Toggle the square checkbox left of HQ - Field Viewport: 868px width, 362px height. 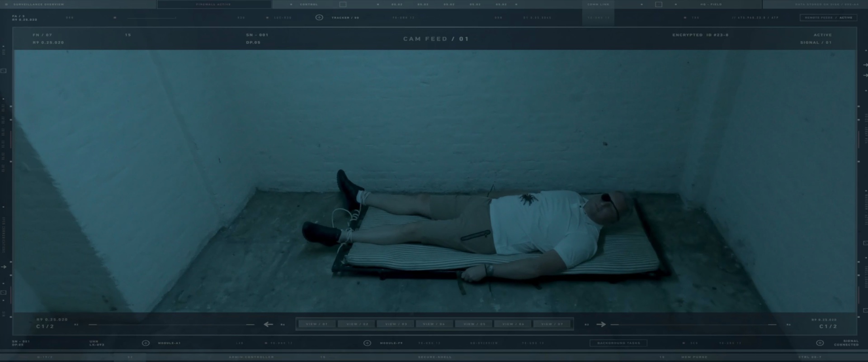coord(659,5)
